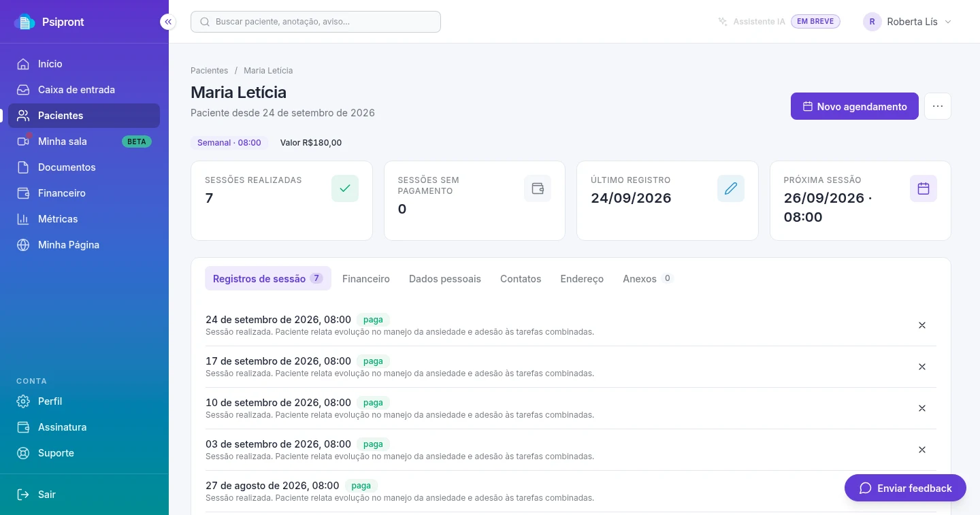Expand the Roberta Lís user menu
Screen dimensions: 980x515
point(907,22)
